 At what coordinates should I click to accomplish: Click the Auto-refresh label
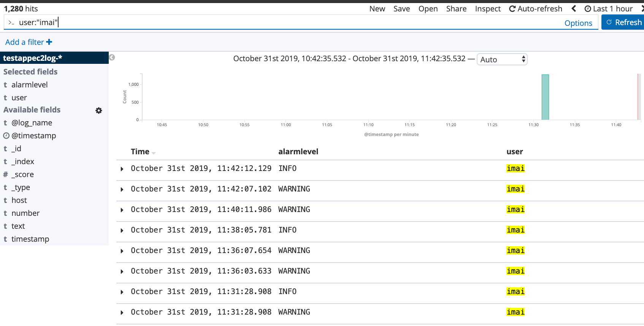pos(540,9)
